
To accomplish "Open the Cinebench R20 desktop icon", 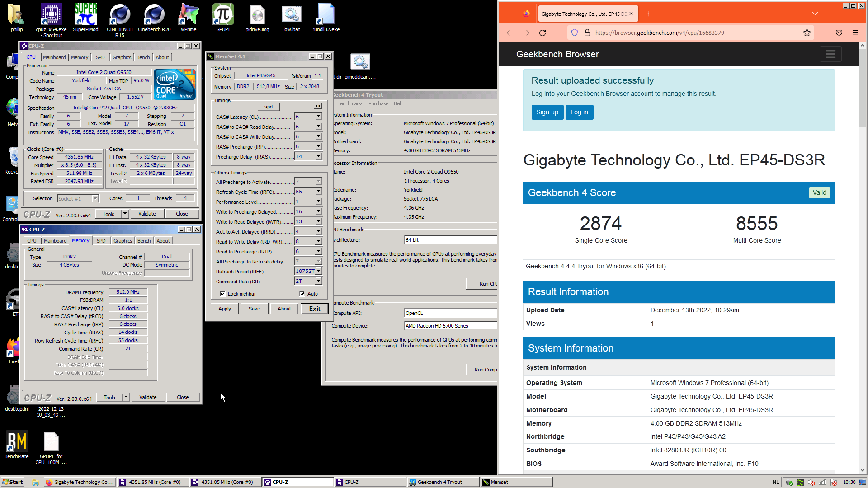I will [x=154, y=18].
